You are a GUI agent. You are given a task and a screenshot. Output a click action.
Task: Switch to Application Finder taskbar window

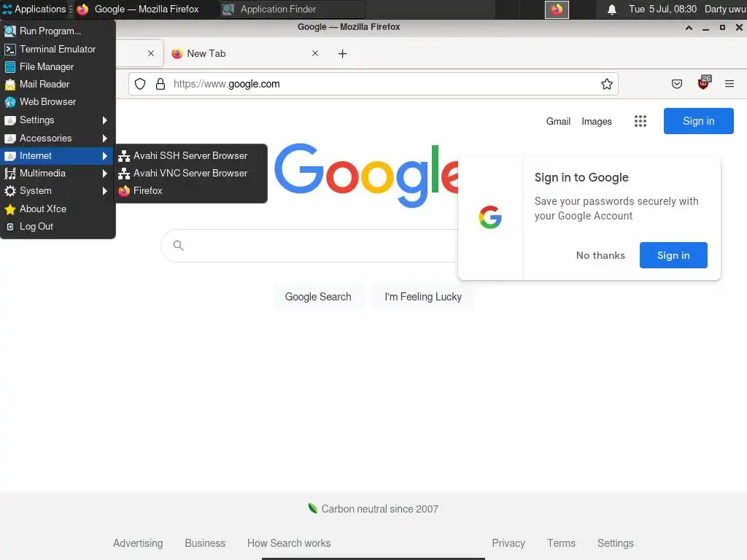click(x=293, y=9)
